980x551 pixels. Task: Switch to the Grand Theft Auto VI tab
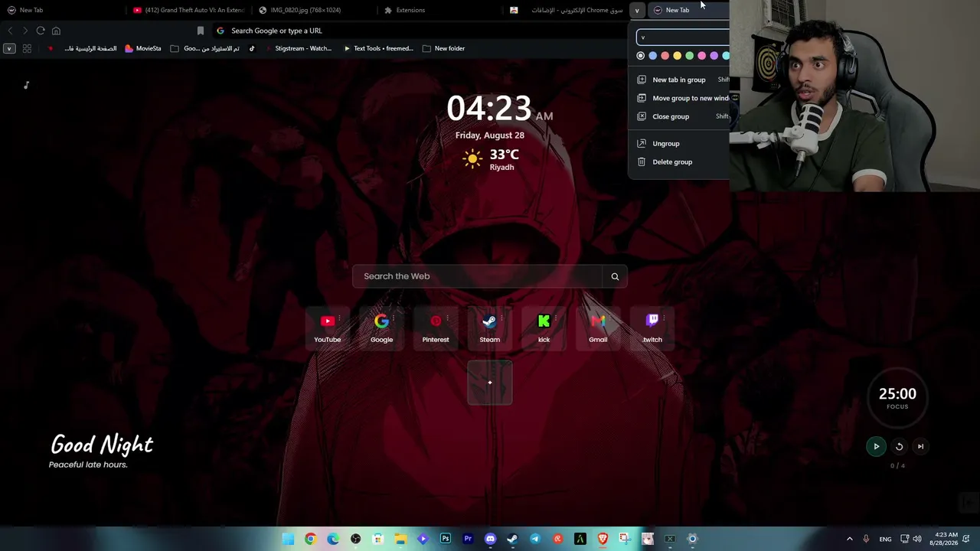[x=188, y=10]
